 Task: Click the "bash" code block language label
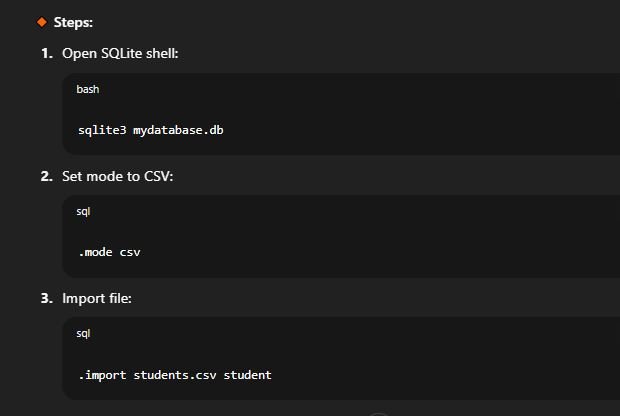click(88, 89)
